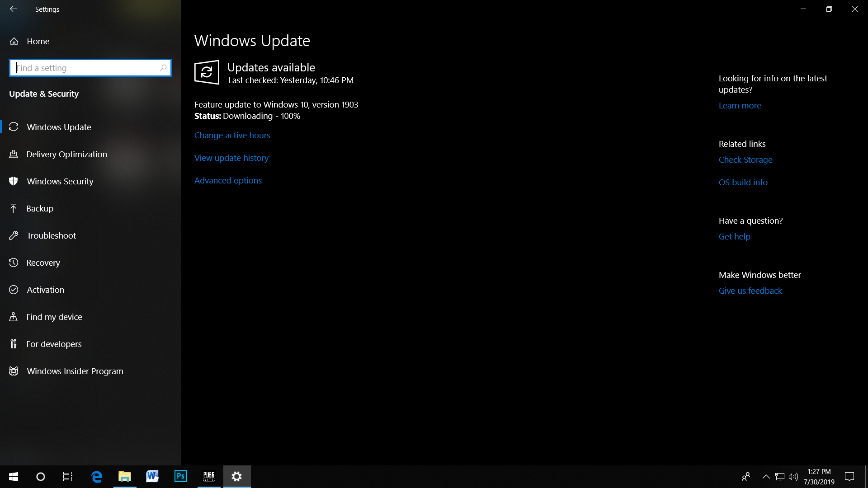The width and height of the screenshot is (868, 488).
Task: Click Change active hours link
Action: [232, 135]
